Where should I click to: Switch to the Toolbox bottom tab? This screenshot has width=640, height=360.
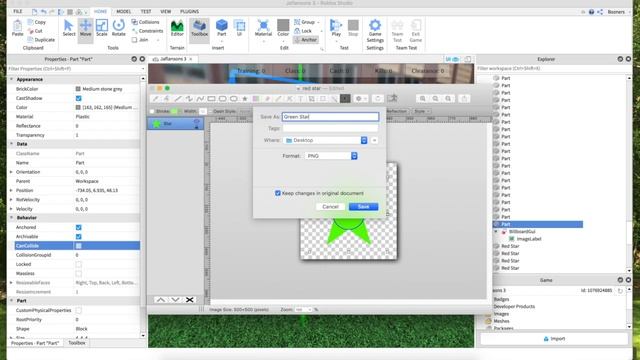[x=77, y=343]
